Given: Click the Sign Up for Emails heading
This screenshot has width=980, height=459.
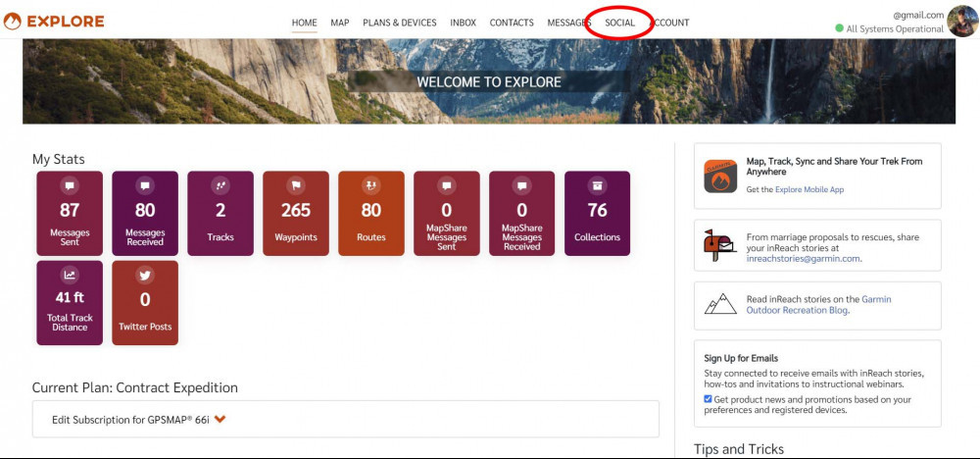Looking at the screenshot, I should 741,358.
